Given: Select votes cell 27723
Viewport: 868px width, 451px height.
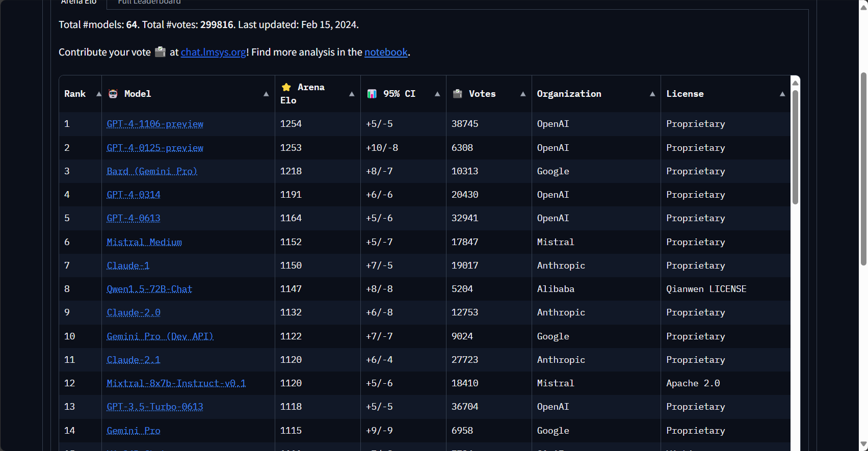Looking at the screenshot, I should [465, 360].
